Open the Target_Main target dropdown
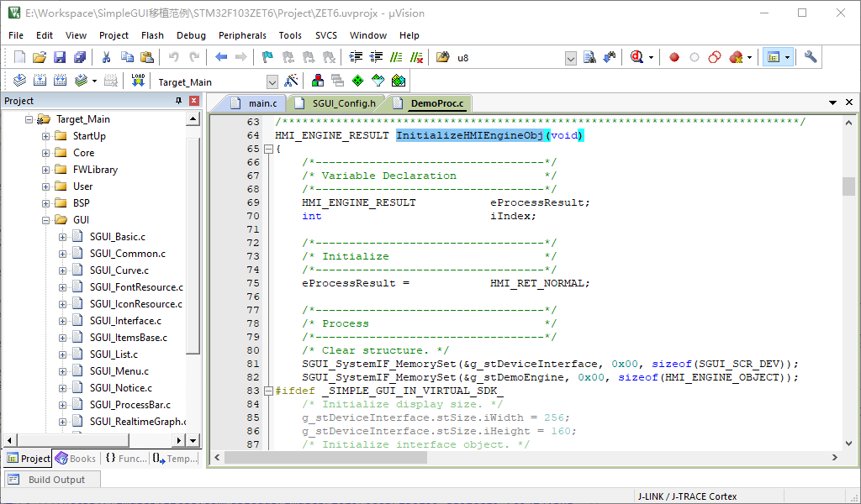This screenshot has width=861, height=504. [x=272, y=82]
